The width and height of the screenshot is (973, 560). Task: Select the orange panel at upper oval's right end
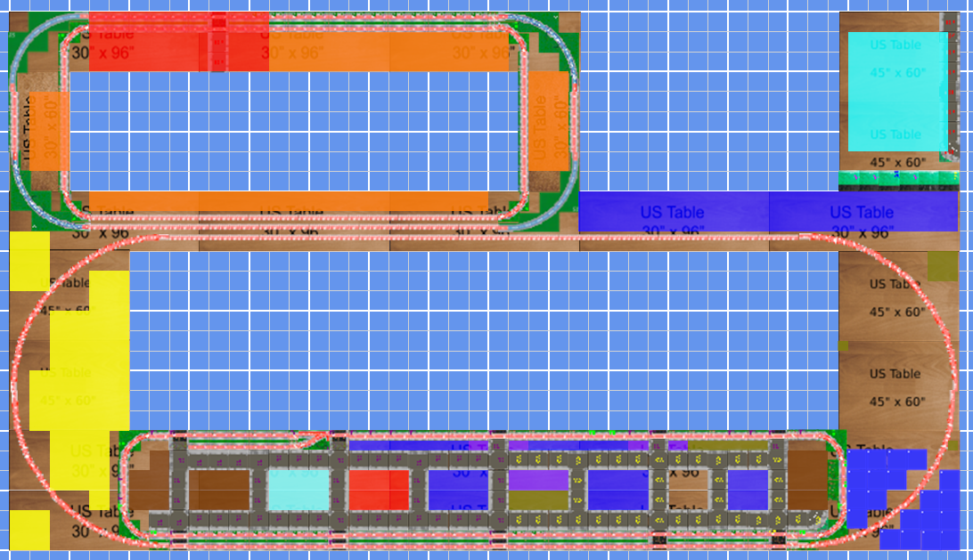coord(549,122)
